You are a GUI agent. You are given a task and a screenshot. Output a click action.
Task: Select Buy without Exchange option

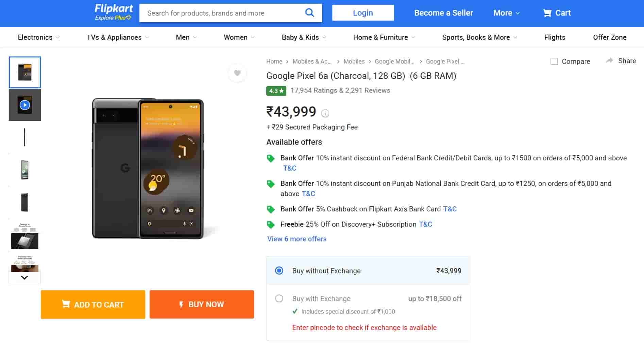tap(279, 271)
